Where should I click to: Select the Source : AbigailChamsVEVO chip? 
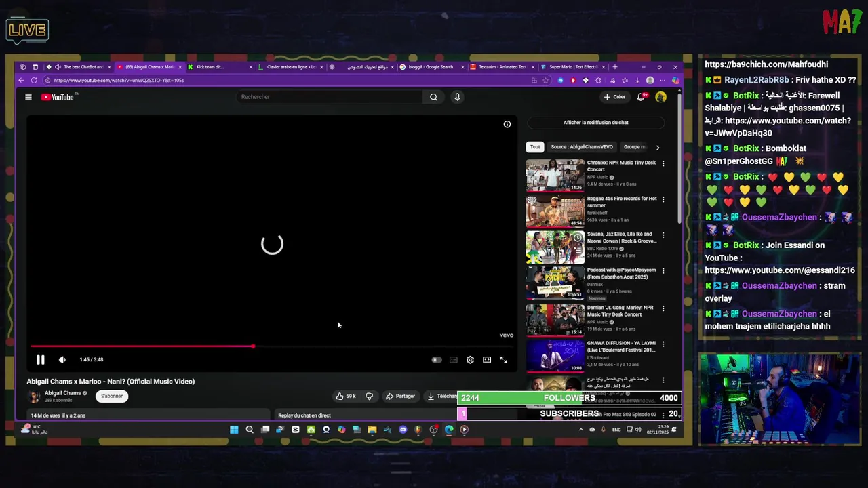[582, 147]
